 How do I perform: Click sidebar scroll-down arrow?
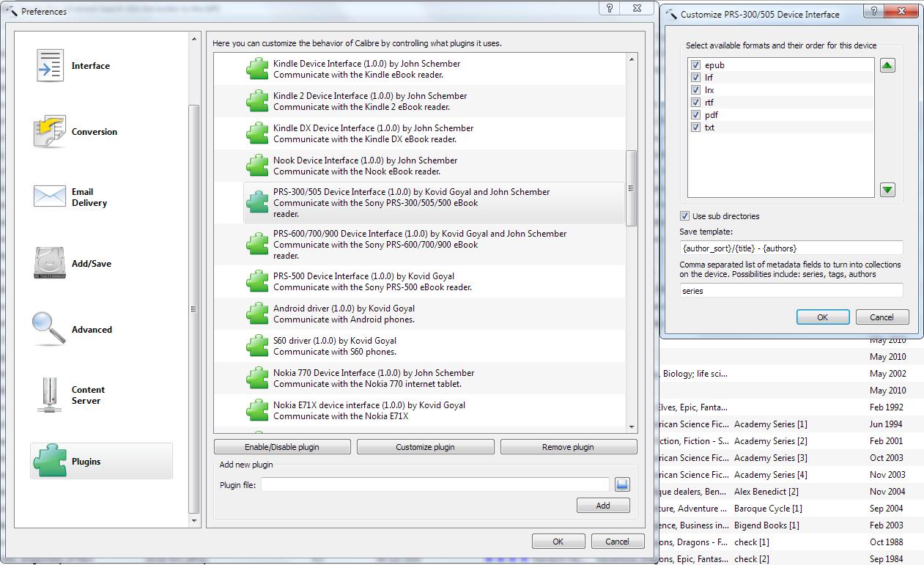click(194, 521)
